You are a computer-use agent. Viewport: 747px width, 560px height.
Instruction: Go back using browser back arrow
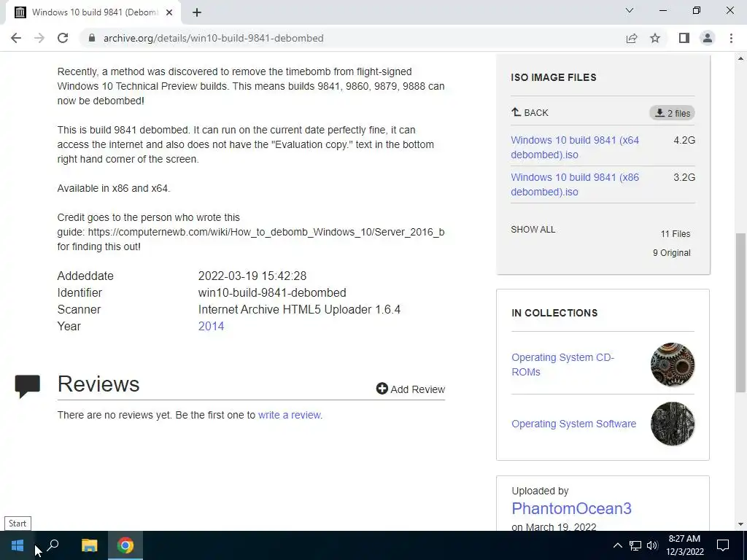pyautogui.click(x=16, y=38)
